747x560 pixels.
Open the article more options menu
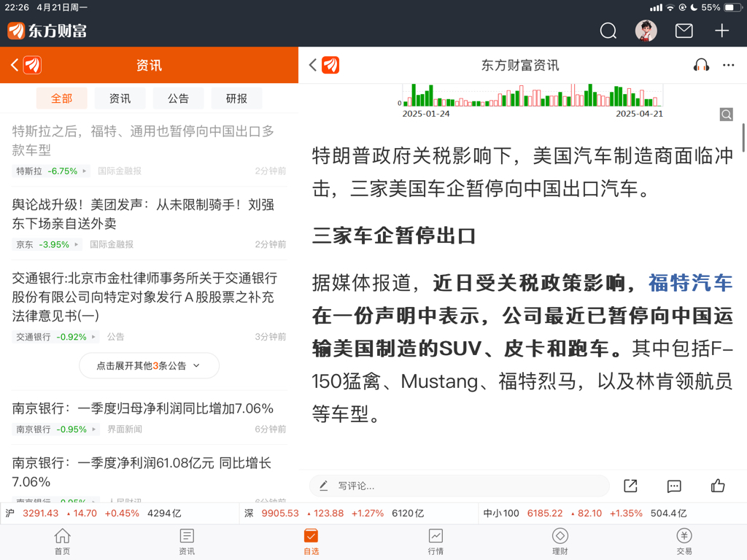[729, 65]
